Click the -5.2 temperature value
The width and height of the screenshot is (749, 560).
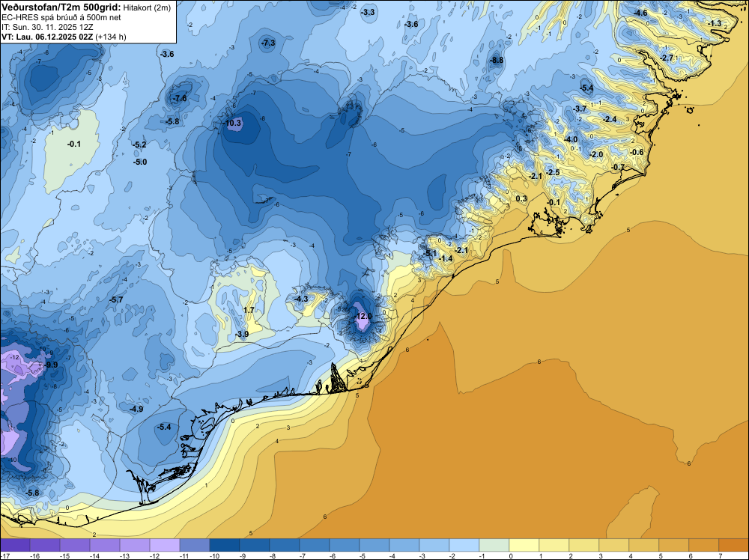(139, 144)
